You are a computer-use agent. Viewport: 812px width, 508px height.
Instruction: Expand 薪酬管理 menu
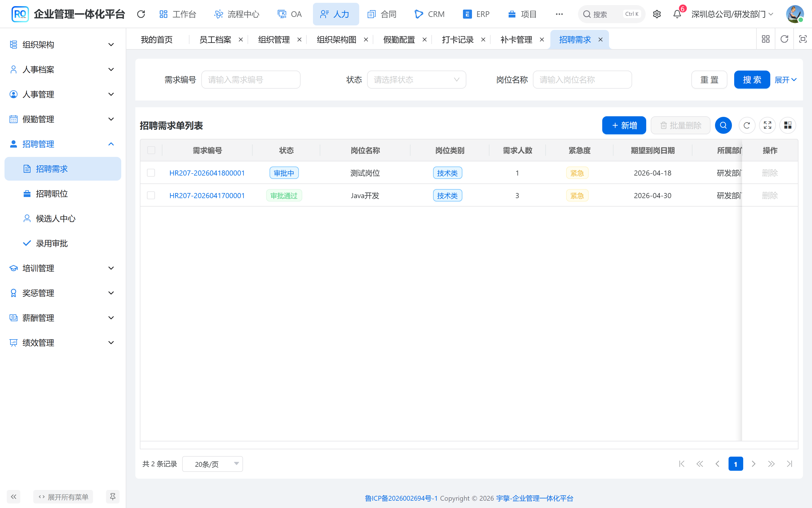pos(63,317)
